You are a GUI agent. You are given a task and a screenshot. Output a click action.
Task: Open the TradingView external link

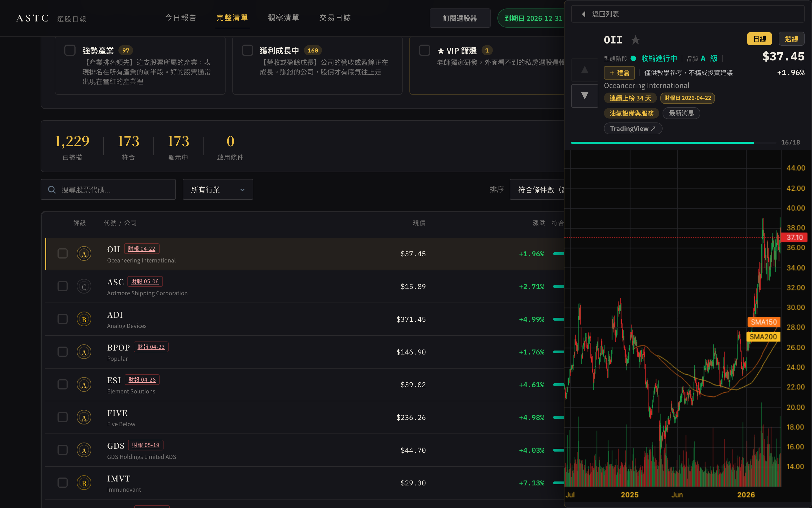633,129
